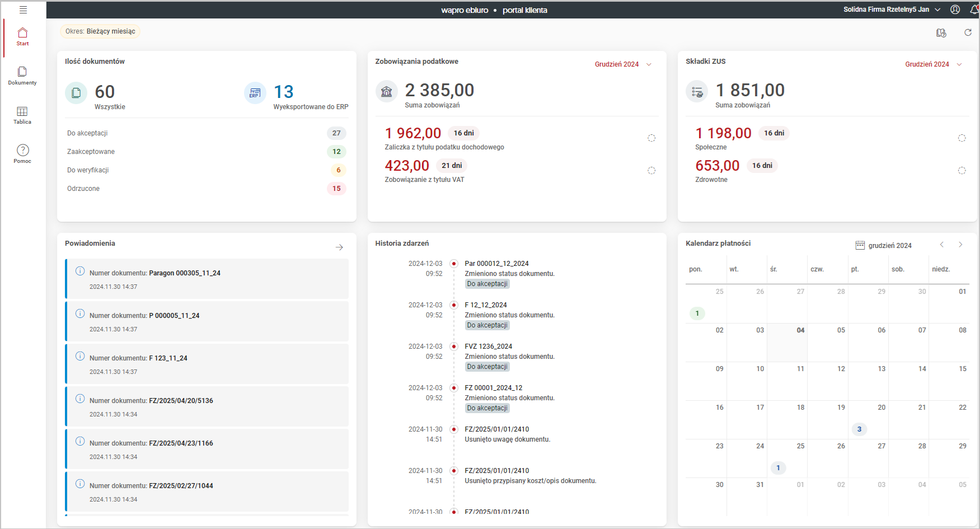Open the Zaakceptowane count 12
This screenshot has width=980, height=529.
336,152
